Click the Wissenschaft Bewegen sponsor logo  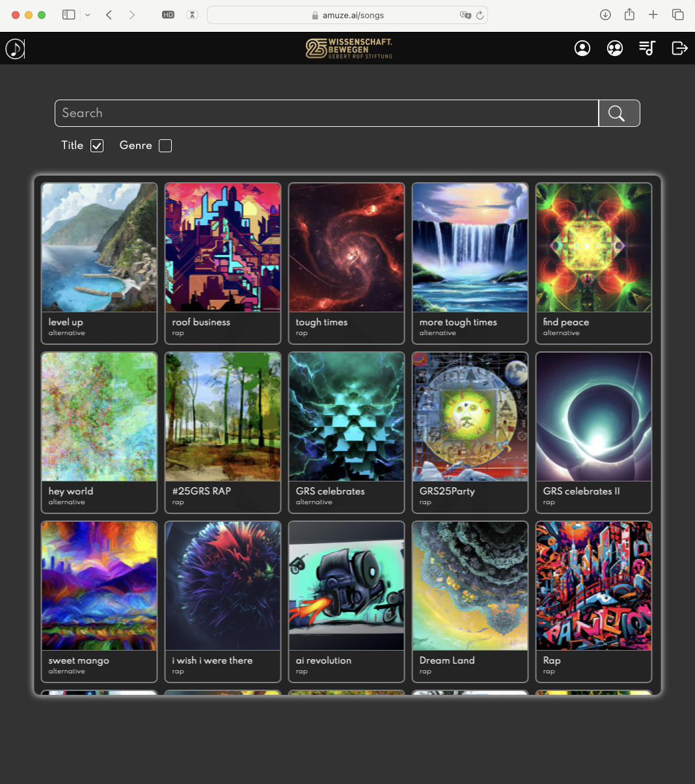click(349, 48)
